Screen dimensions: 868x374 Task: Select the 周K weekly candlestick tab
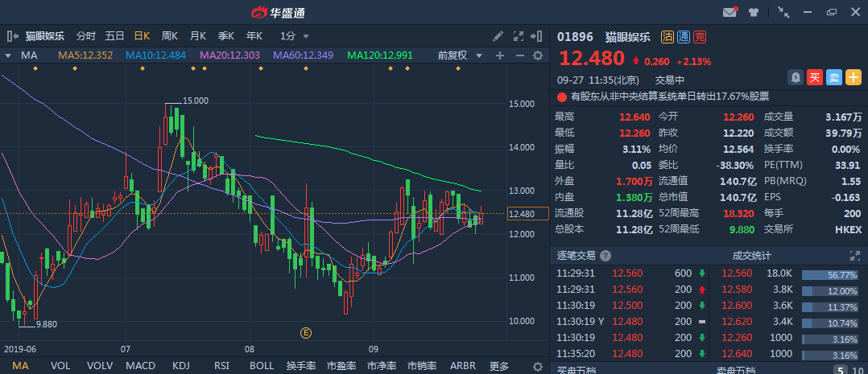(x=169, y=36)
